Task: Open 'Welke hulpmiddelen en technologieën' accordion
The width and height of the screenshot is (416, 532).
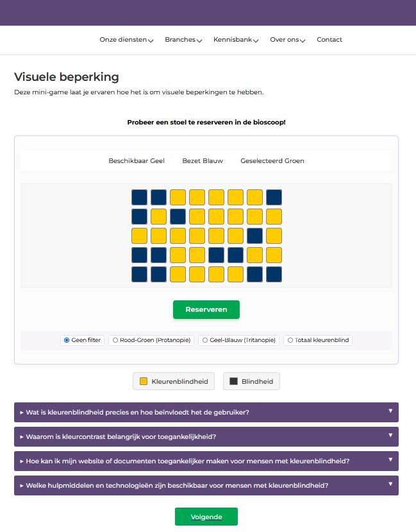Action: point(206,485)
